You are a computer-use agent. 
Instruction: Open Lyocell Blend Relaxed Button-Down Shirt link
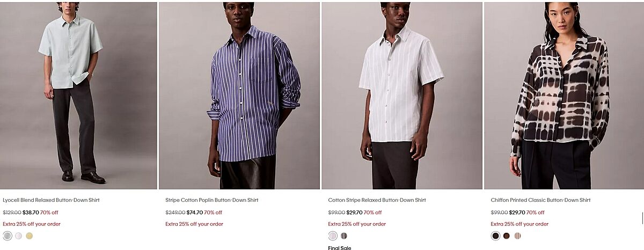coord(51,200)
